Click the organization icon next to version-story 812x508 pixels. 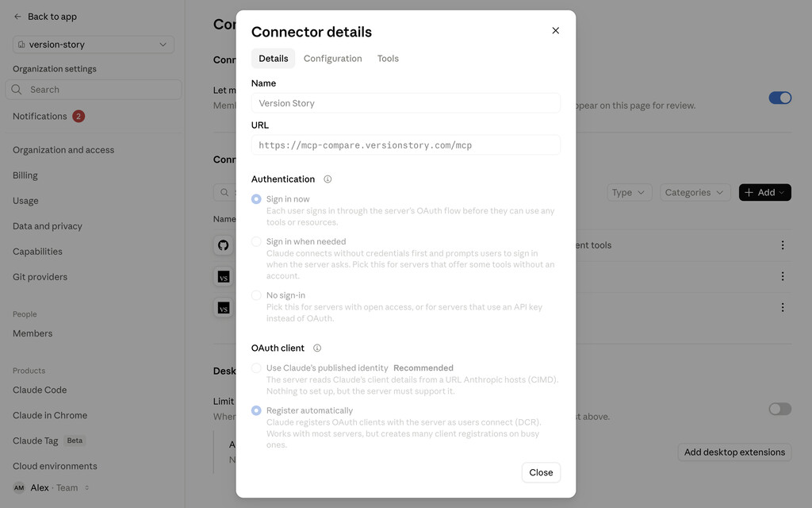[21, 44]
